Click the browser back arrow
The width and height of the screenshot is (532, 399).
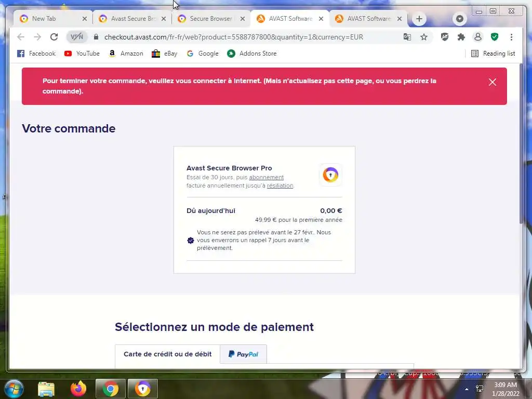[x=21, y=37]
